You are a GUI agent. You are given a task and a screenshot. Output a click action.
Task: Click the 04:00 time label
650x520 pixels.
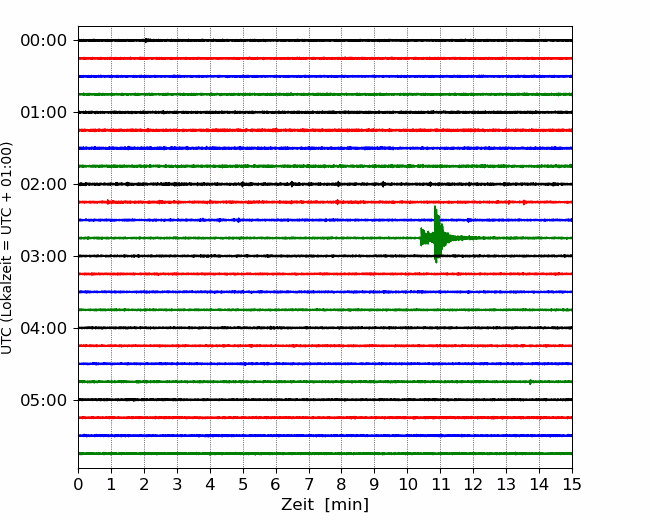(44, 328)
